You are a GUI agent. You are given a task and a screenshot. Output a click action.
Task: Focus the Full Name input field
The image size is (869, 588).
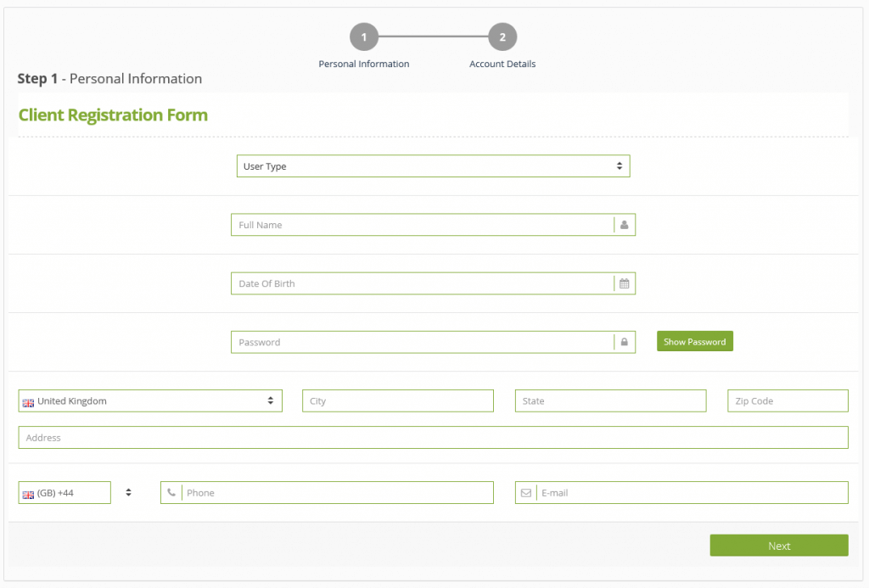click(422, 225)
